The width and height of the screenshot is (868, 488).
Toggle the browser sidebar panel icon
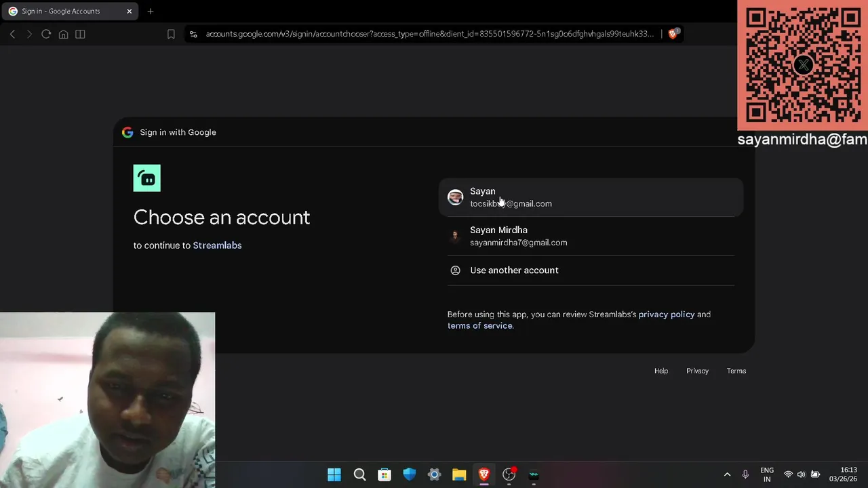pos(80,34)
